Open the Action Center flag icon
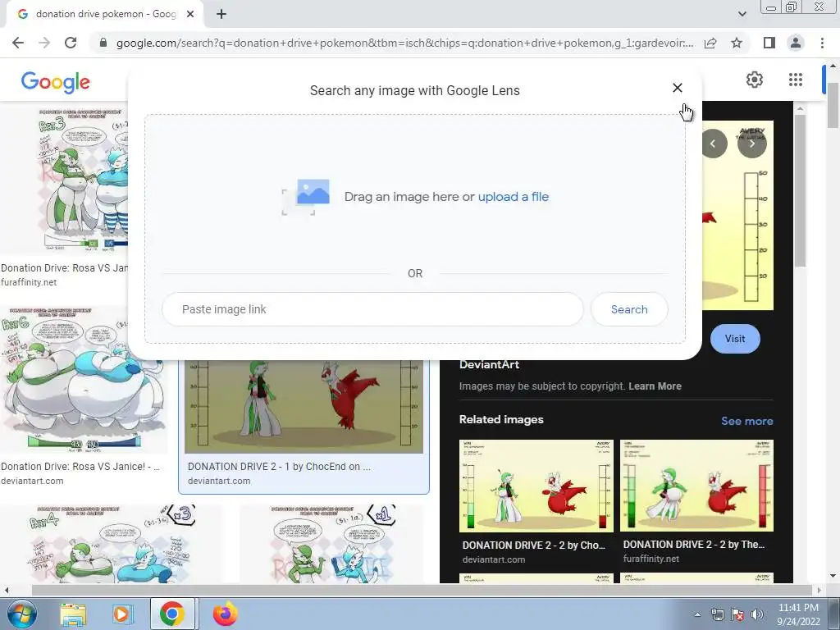 point(737,614)
